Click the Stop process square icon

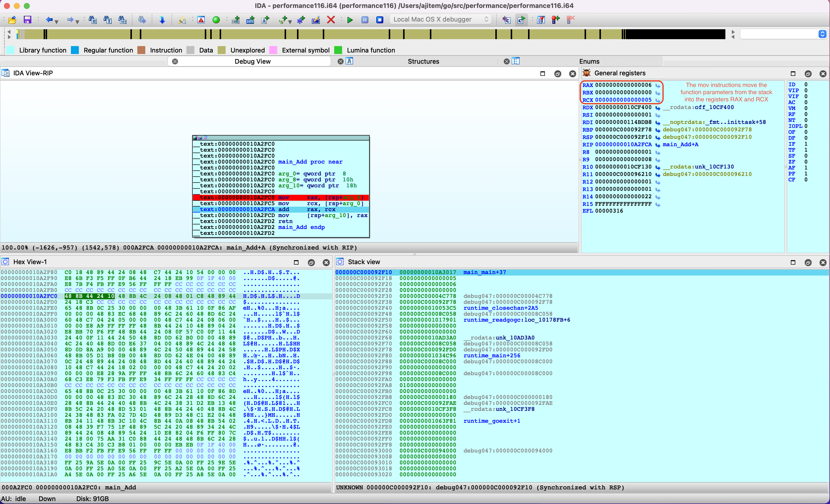point(380,20)
